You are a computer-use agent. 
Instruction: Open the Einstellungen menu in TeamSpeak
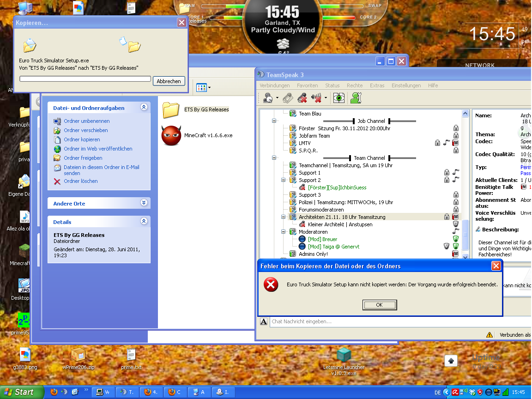pyautogui.click(x=406, y=85)
